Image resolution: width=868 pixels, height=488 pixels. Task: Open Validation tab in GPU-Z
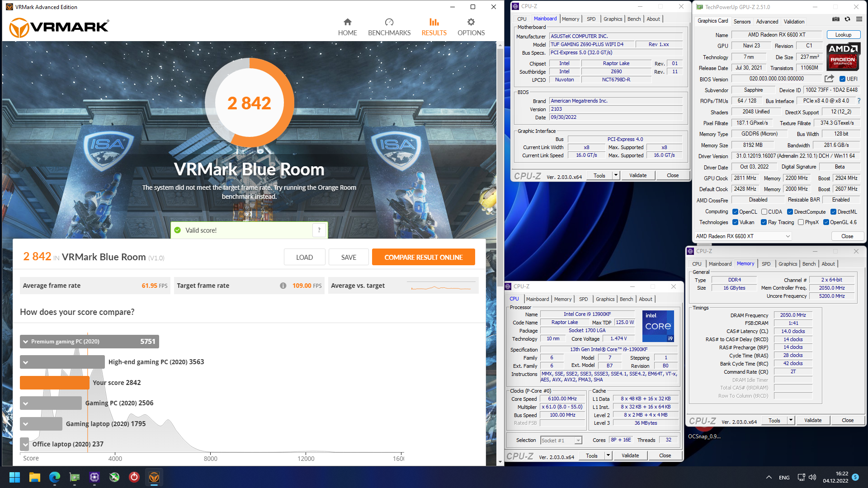point(794,21)
